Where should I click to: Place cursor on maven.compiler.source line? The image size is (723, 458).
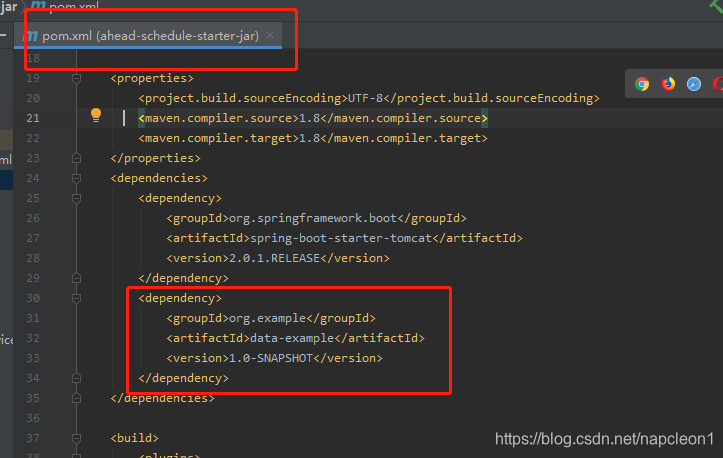[x=313, y=119]
